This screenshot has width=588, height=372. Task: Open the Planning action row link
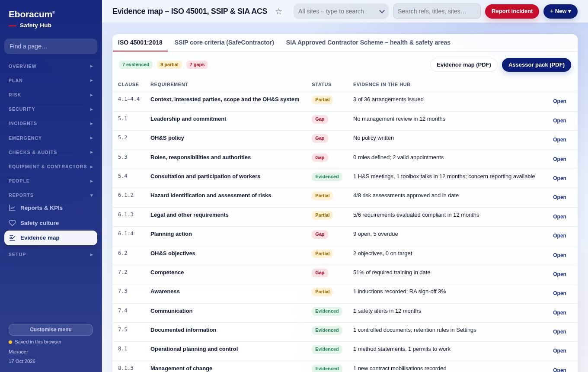click(x=559, y=236)
